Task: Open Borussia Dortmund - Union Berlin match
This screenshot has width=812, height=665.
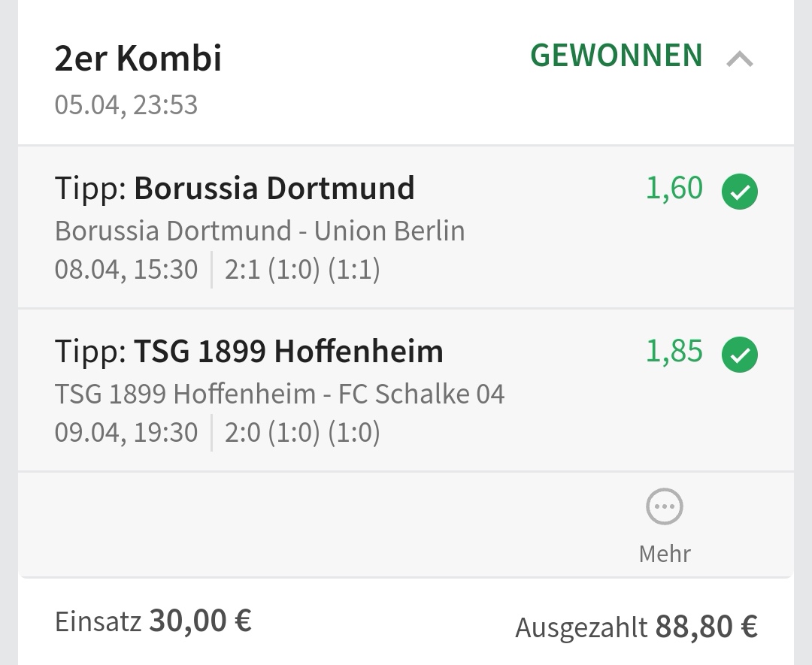Action: pyautogui.click(x=259, y=231)
